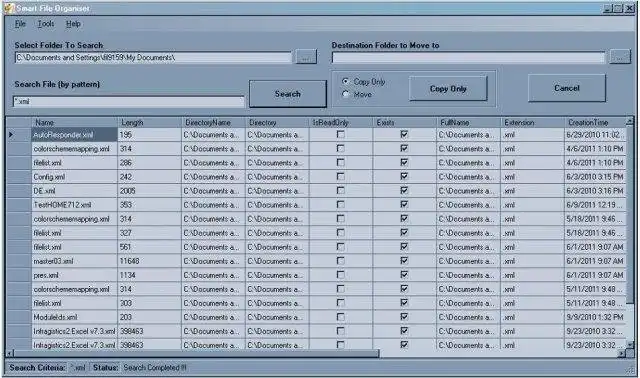The image size is (640, 378).
Task: Click the CreationTime cell 9/9/2010 1:32 PM
Action: coord(595,317)
